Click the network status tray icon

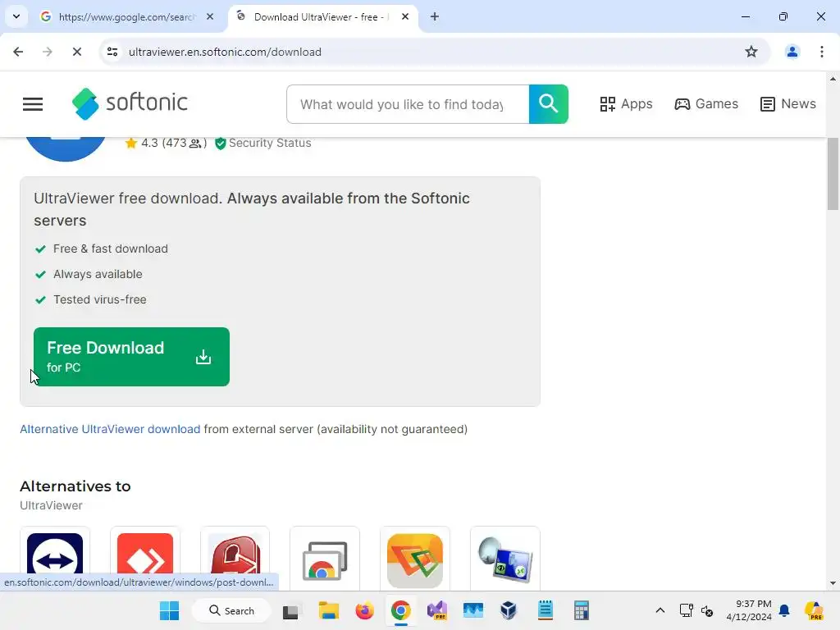(x=686, y=610)
